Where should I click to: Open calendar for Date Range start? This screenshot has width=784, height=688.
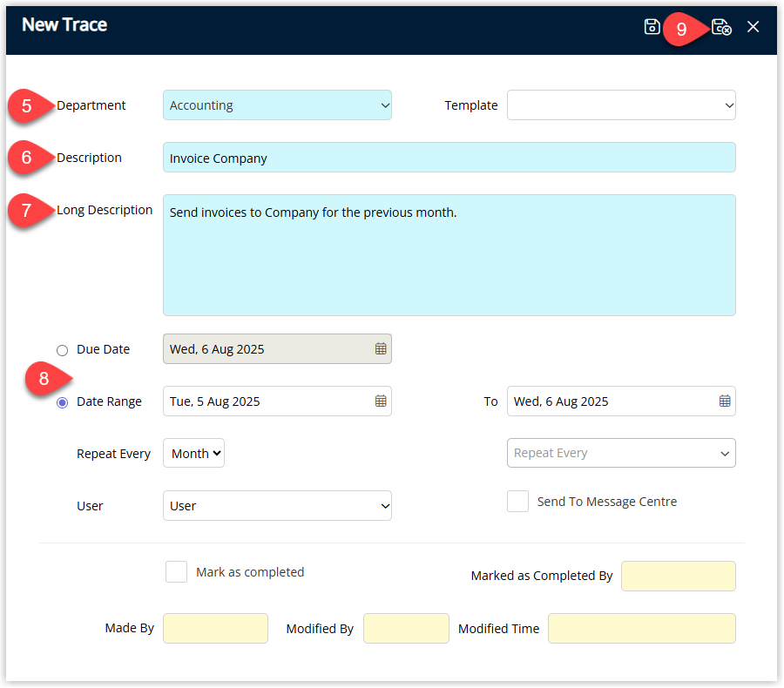point(381,401)
